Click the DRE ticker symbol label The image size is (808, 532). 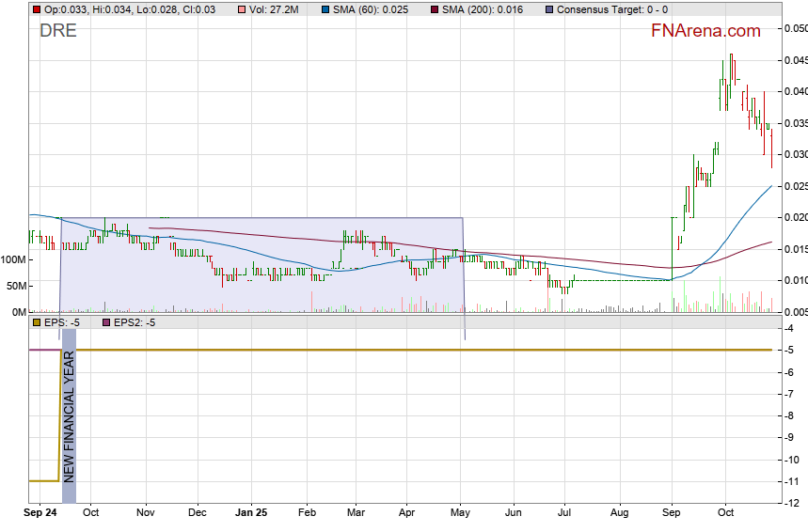(57, 31)
